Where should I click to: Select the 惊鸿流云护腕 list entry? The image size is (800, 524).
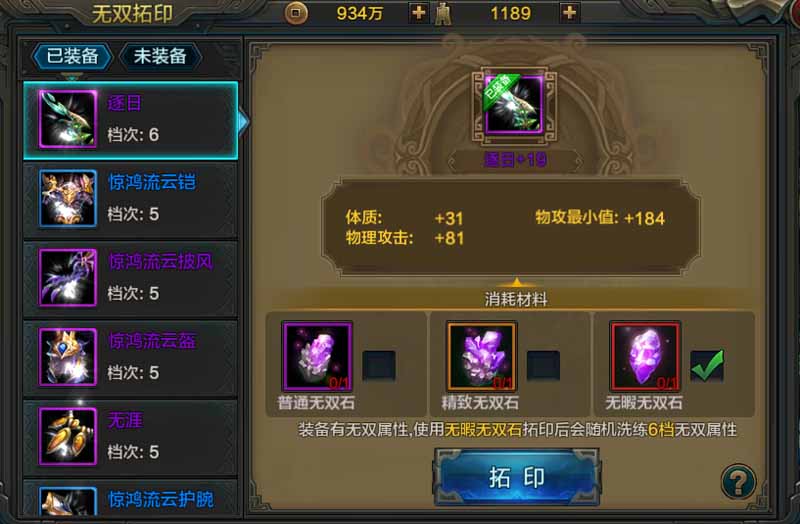click(x=131, y=499)
